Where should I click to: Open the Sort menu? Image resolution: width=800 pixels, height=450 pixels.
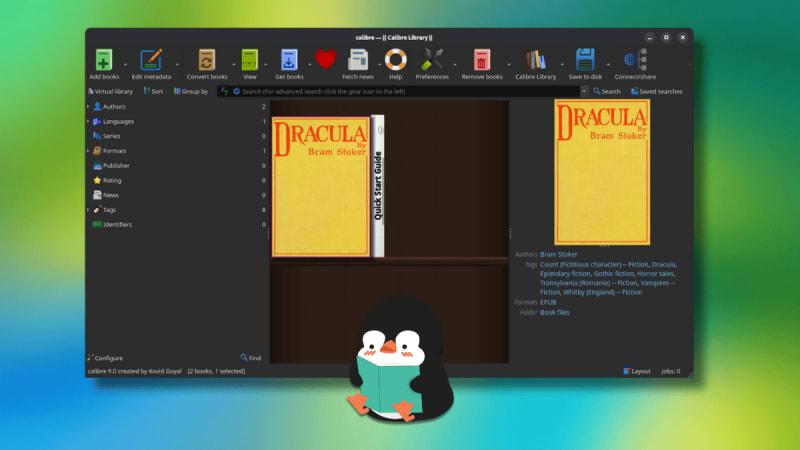pos(153,91)
